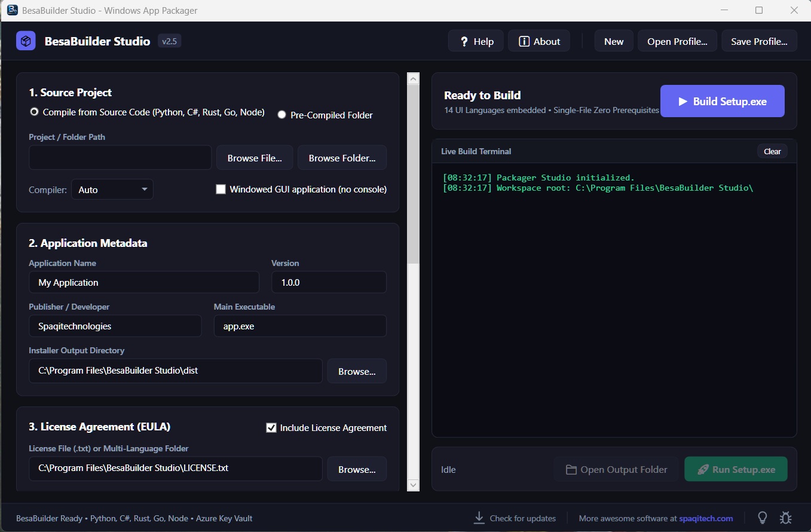Viewport: 811px width, 532px height.
Task: Click Browse File... button
Action: pyautogui.click(x=255, y=158)
